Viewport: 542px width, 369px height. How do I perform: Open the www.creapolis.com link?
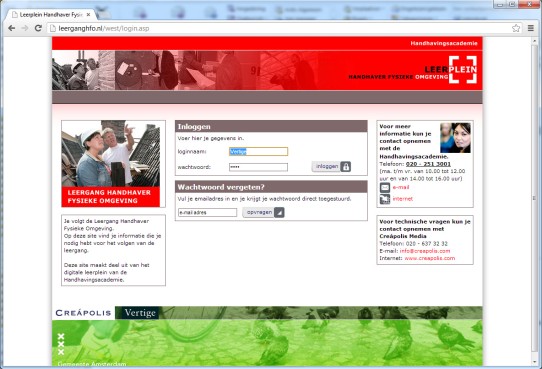[x=430, y=258]
